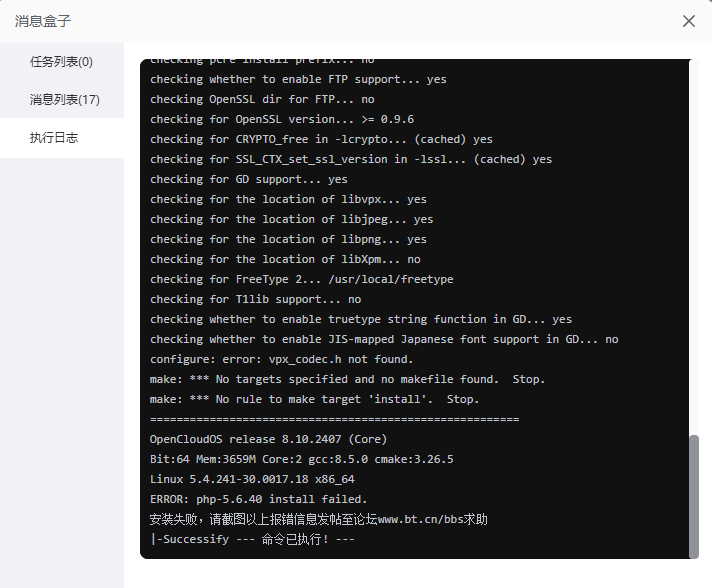Click 'checking for GD support... yes' line
This screenshot has height=588, width=712.
pyautogui.click(x=249, y=179)
